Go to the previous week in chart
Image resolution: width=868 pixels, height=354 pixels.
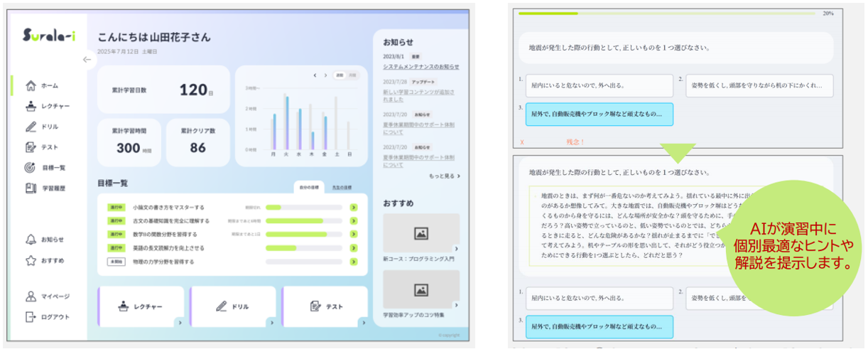click(x=315, y=75)
